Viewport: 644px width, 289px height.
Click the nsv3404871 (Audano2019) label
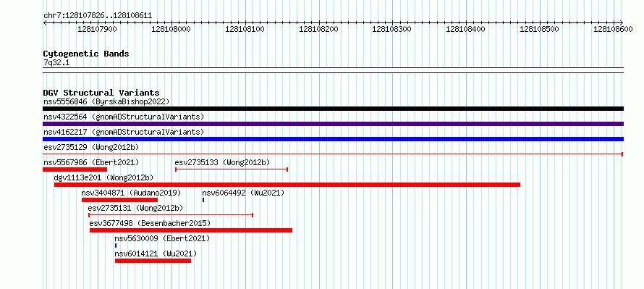pyautogui.click(x=131, y=193)
